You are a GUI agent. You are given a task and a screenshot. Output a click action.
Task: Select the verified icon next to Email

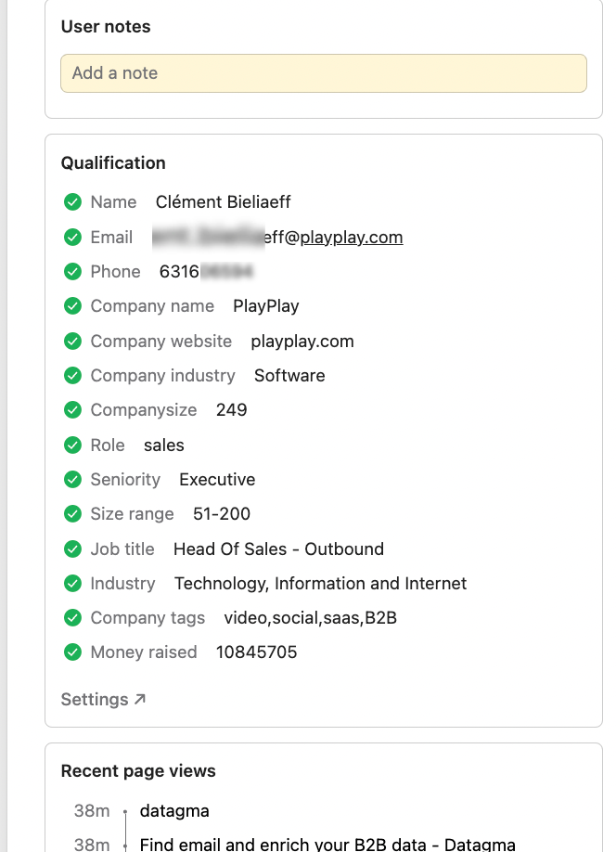click(x=73, y=237)
